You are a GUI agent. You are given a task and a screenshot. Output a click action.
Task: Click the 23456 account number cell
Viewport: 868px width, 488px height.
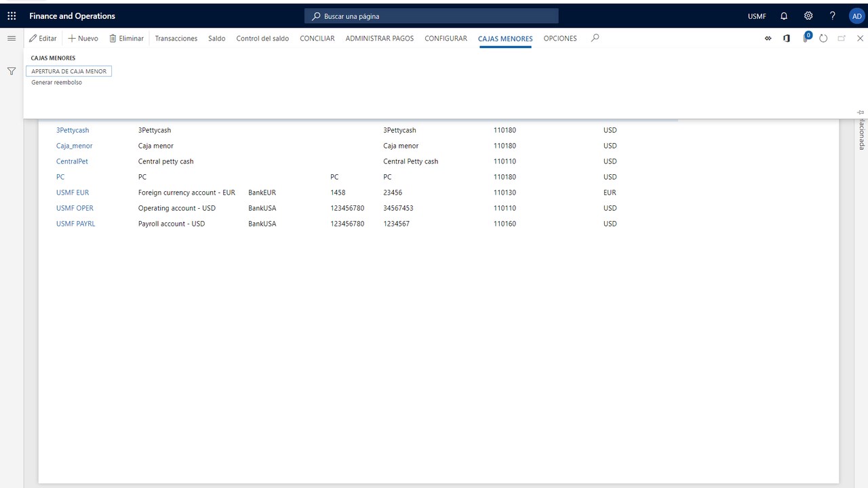pos(393,192)
